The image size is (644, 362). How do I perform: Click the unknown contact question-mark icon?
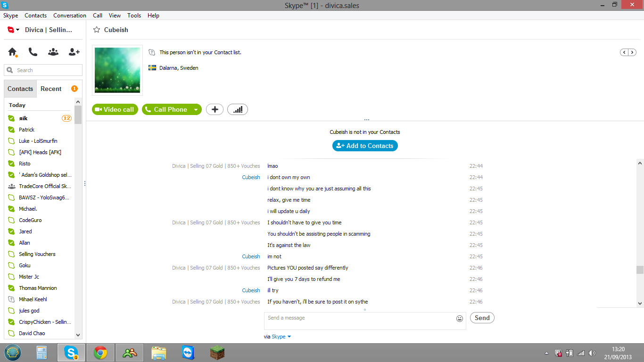[x=152, y=52]
